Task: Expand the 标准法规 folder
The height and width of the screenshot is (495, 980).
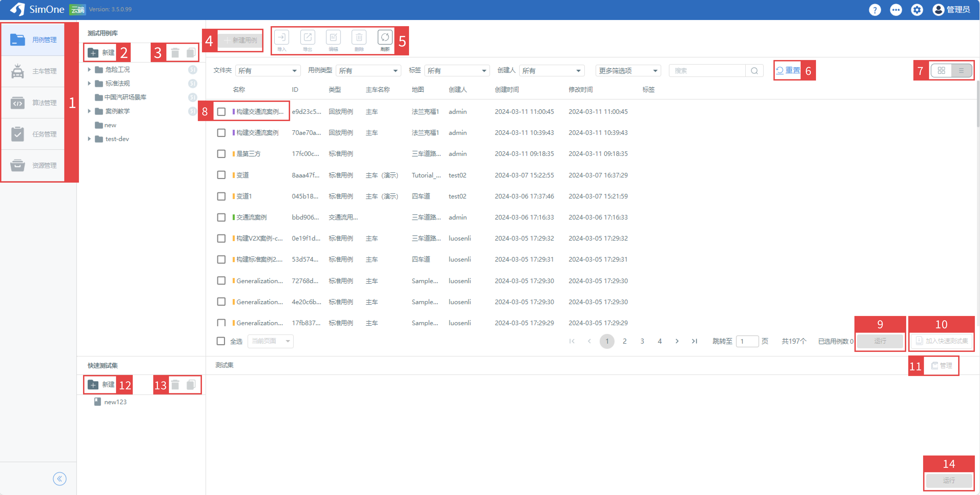Action: (x=89, y=83)
